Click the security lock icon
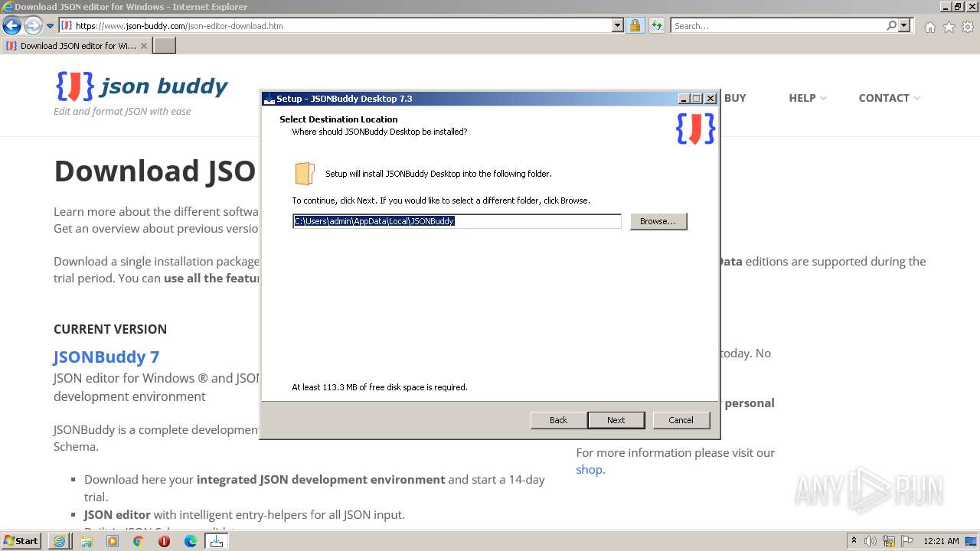This screenshot has width=980, height=551. click(x=635, y=25)
